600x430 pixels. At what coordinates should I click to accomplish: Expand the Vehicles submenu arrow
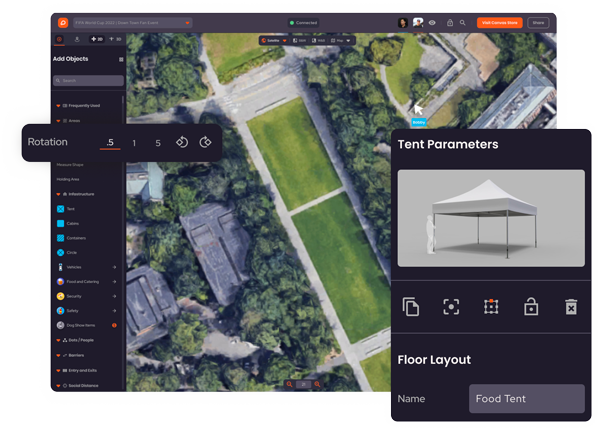point(114,267)
